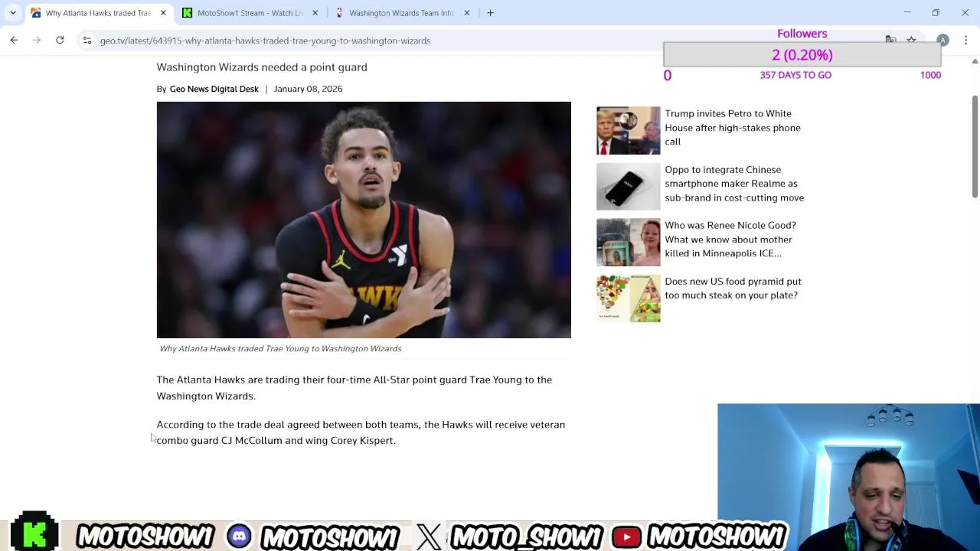Go back to the previous page
The width and height of the screenshot is (980, 551).
pyautogui.click(x=14, y=41)
